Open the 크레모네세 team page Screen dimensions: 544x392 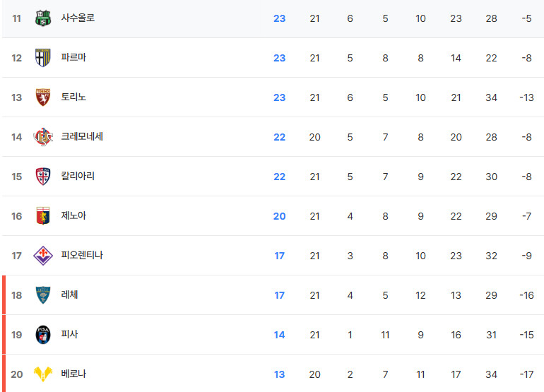(x=82, y=137)
